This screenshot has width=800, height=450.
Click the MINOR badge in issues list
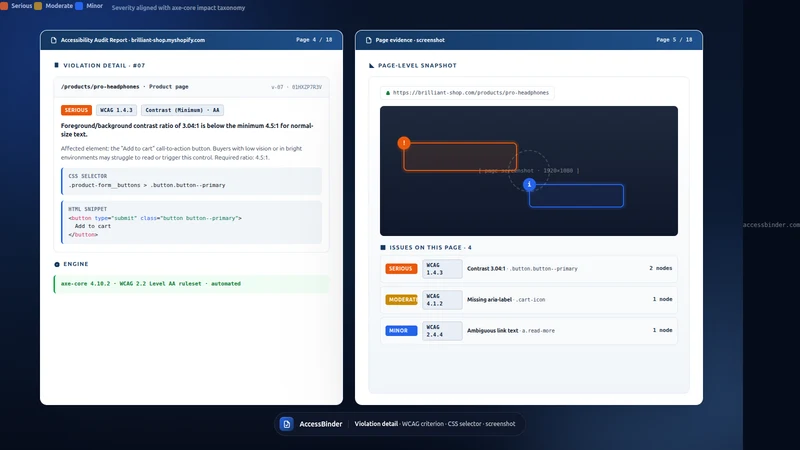pyautogui.click(x=401, y=331)
